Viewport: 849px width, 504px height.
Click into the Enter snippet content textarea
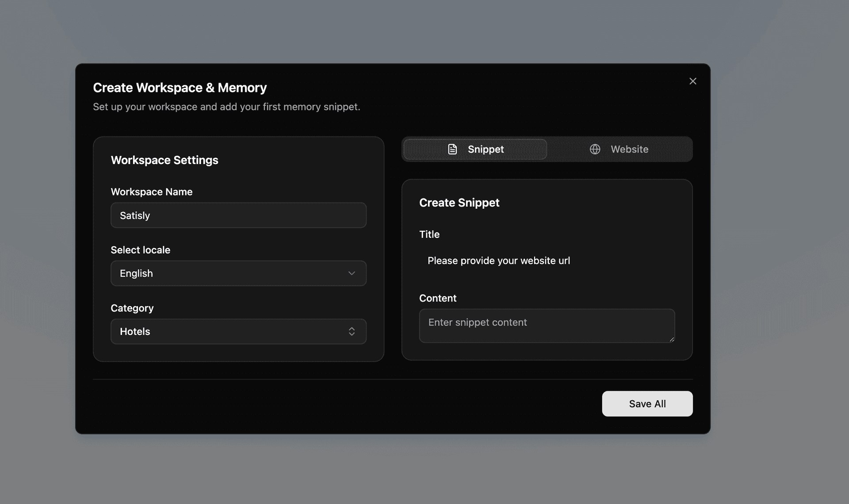click(x=547, y=326)
